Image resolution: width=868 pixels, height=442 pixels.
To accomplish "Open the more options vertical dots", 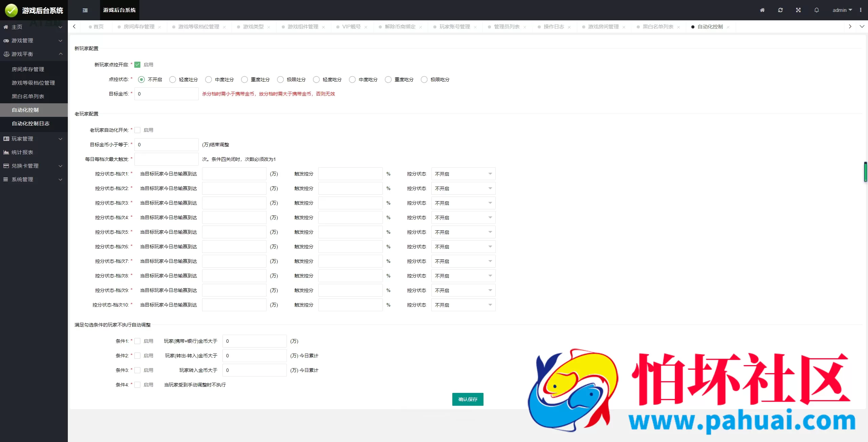I will coord(861,10).
